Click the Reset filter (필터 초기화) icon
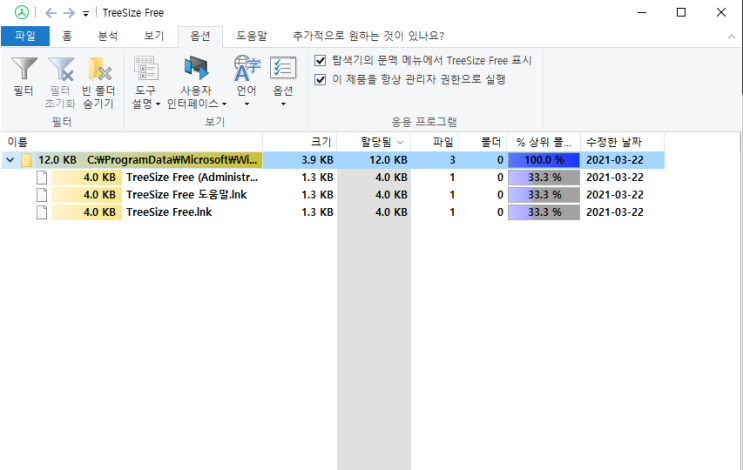Screen dimensions: 743x470 [x=61, y=69]
